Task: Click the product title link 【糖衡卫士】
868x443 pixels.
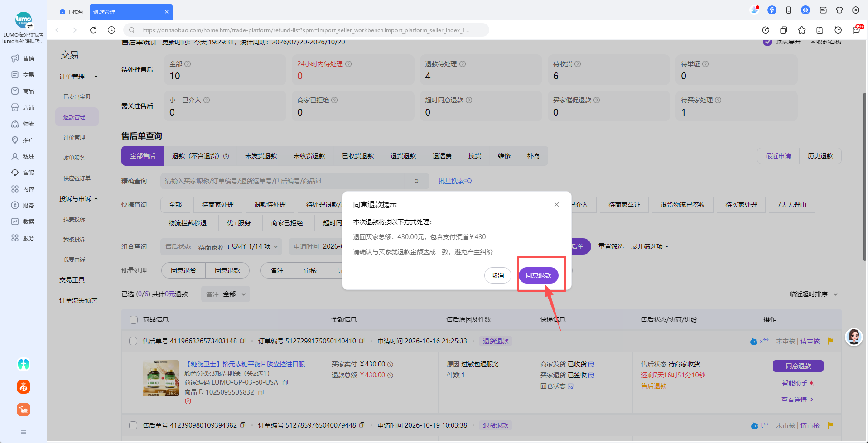Action: pyautogui.click(x=247, y=364)
